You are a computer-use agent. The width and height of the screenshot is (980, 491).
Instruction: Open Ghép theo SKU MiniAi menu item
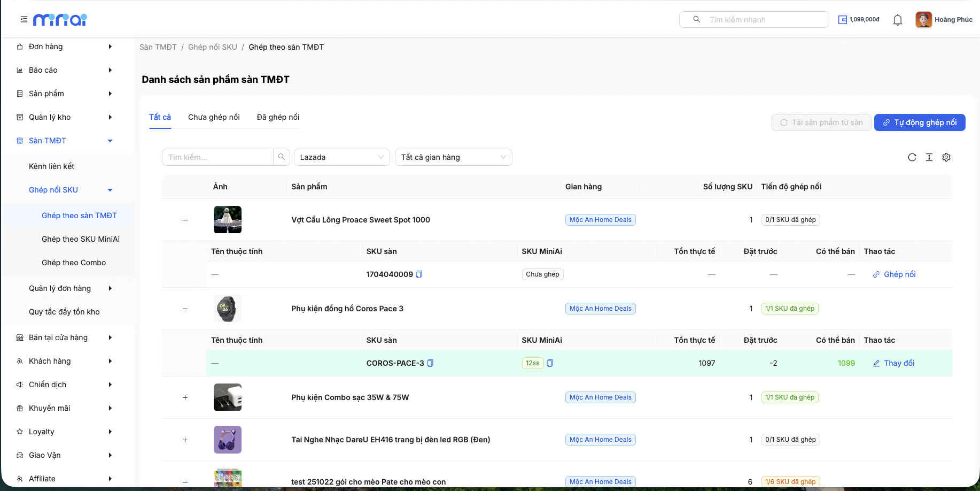[x=81, y=239]
